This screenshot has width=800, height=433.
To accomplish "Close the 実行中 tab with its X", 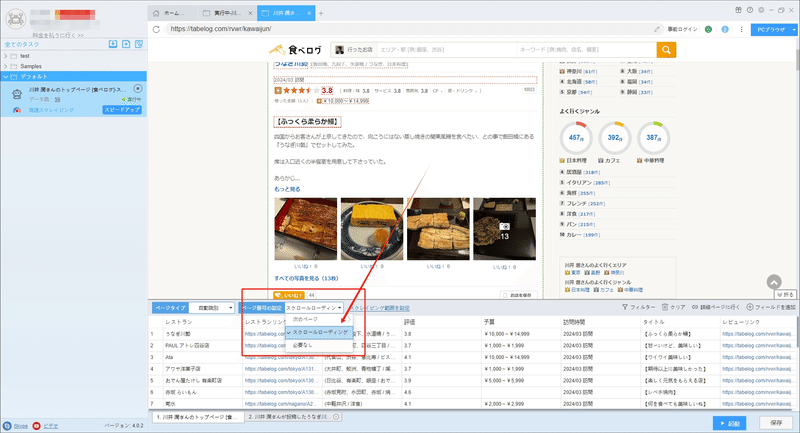I will pyautogui.click(x=250, y=13).
